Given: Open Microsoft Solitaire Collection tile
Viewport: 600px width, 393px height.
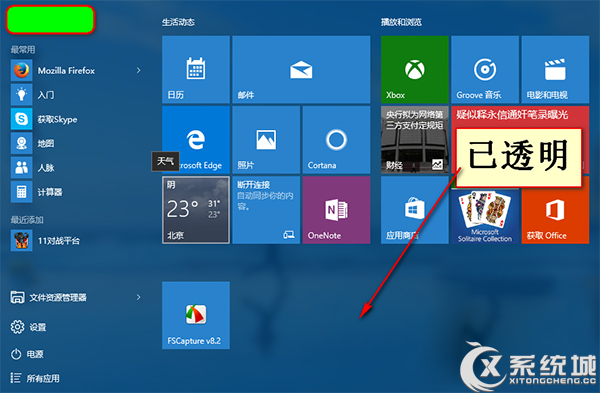Looking at the screenshot, I should click(x=485, y=216).
